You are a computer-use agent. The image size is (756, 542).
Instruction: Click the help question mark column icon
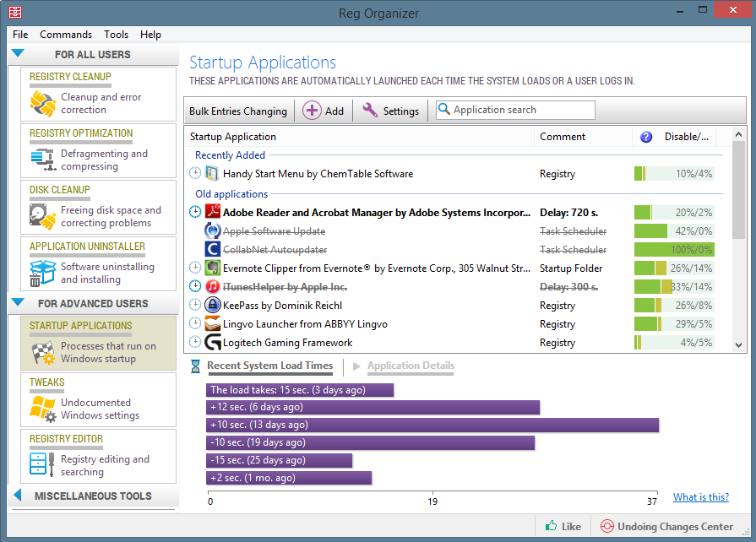tap(646, 137)
